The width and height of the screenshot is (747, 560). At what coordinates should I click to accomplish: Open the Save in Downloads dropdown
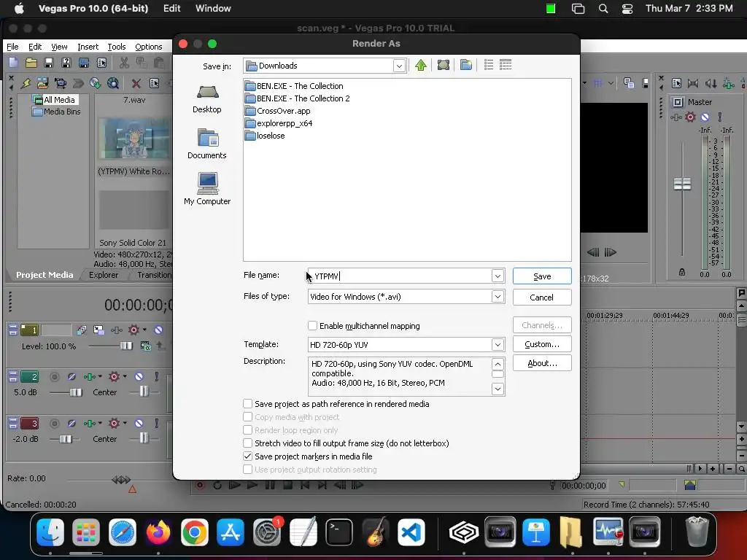tap(399, 66)
